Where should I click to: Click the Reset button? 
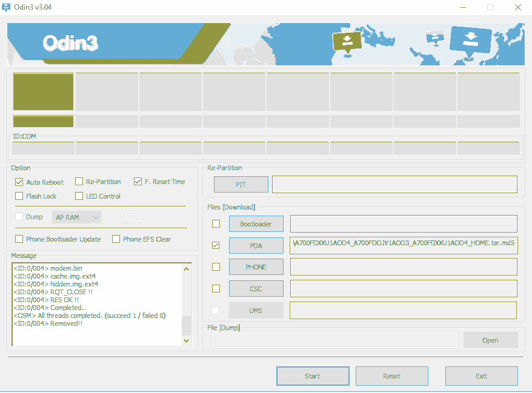tap(392, 376)
